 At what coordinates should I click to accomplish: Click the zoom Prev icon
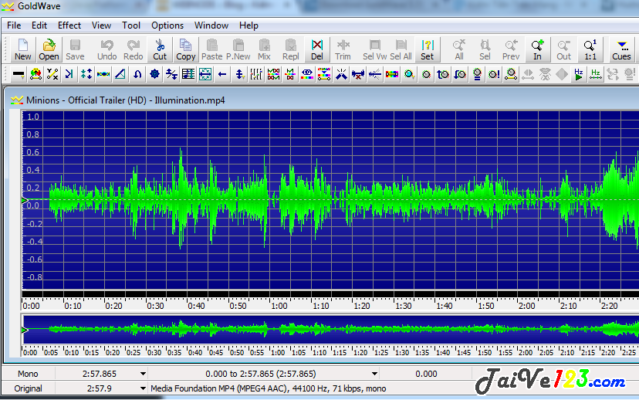pyautogui.click(x=511, y=50)
